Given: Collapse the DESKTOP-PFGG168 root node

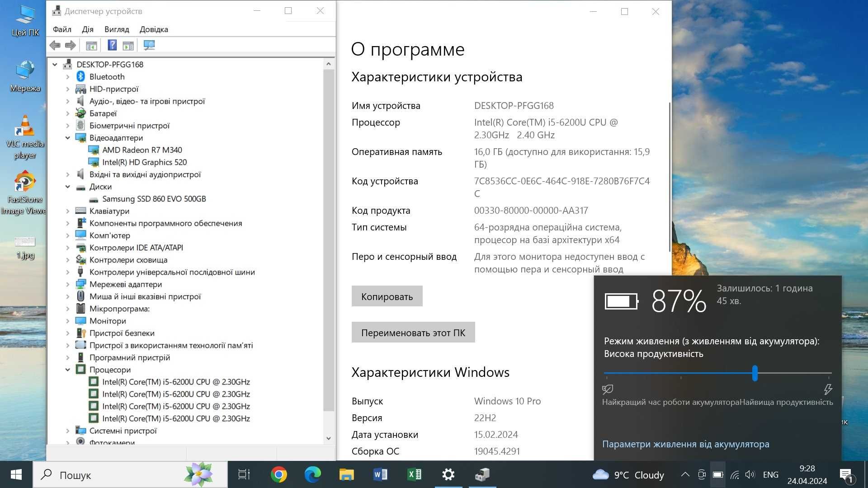Looking at the screenshot, I should [55, 65].
